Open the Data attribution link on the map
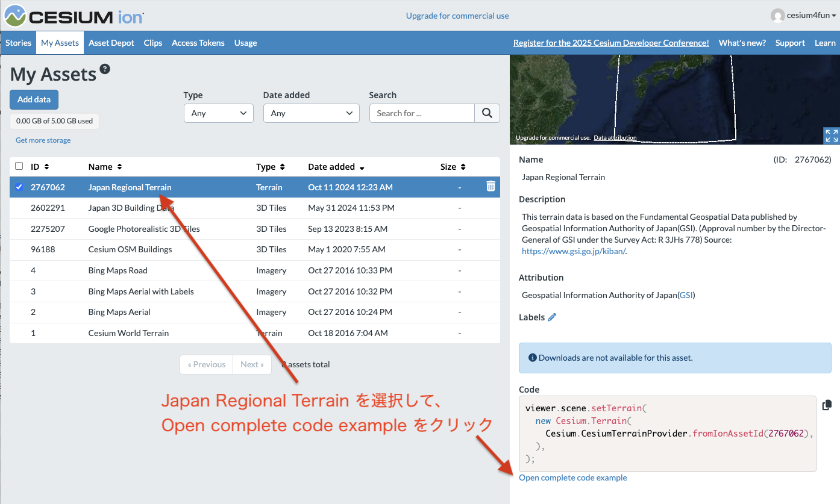This screenshot has width=840, height=504. point(615,137)
